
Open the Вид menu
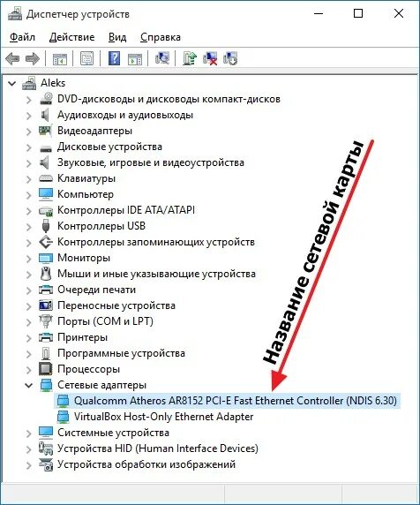click(117, 37)
